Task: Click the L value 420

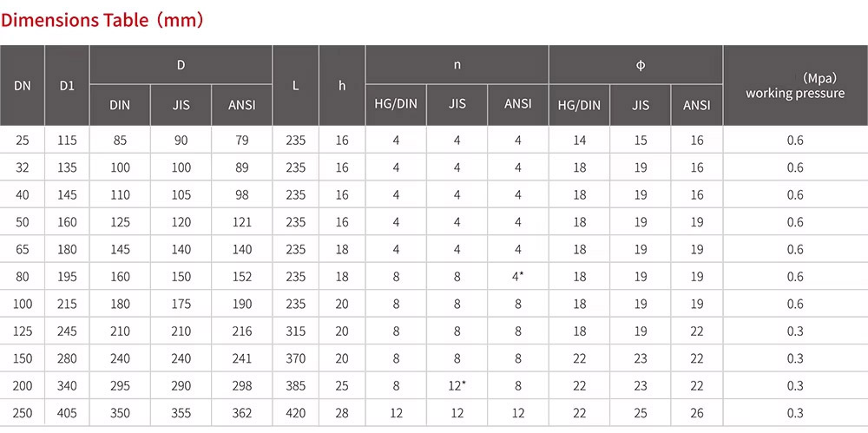Action: [296, 413]
